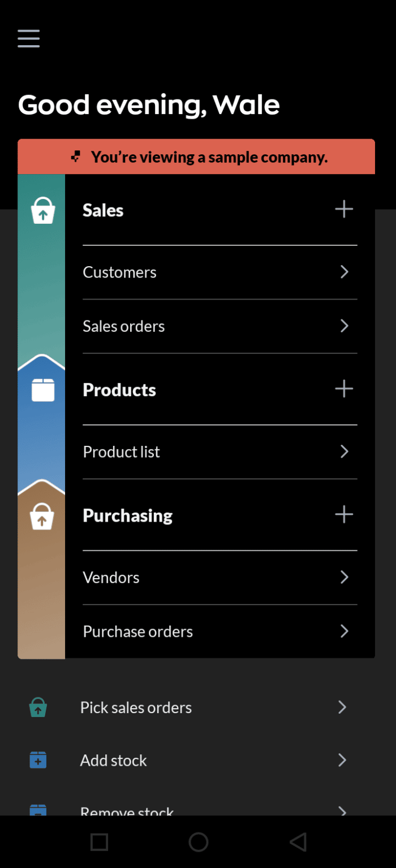Viewport: 396px width, 868px height.
Task: Open recent apps with the square button
Action: [99, 841]
